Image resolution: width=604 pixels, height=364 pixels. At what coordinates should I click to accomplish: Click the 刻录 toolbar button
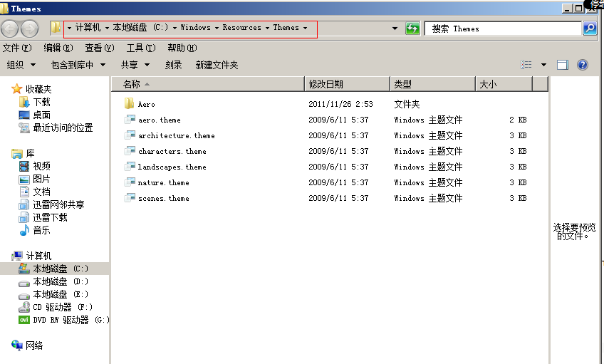[173, 65]
